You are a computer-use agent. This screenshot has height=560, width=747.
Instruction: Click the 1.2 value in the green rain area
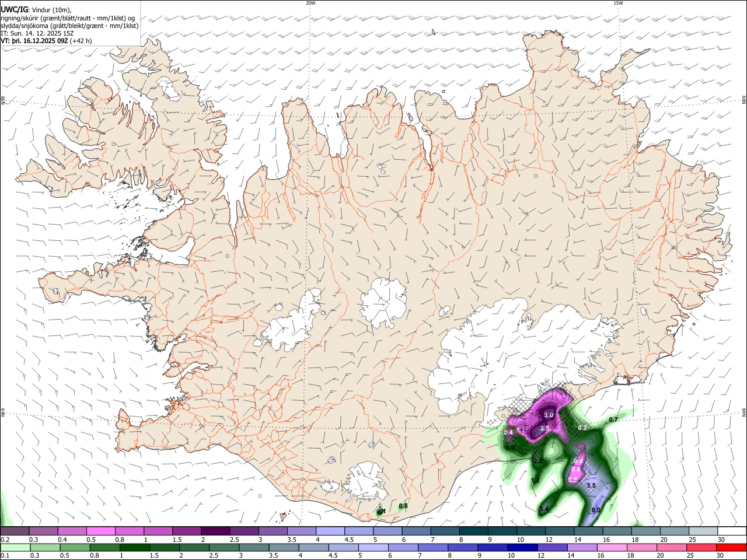[535, 481]
